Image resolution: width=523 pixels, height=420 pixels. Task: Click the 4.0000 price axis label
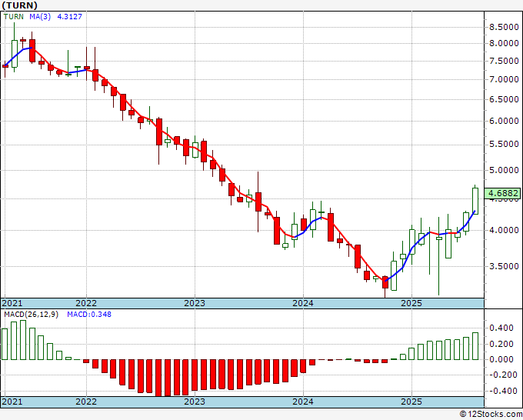pos(504,230)
